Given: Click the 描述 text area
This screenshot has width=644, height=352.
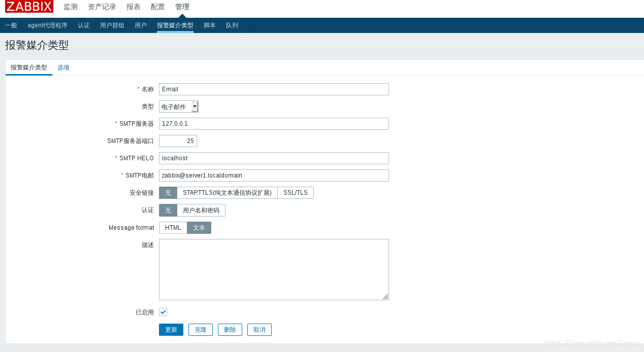Looking at the screenshot, I should coord(274,269).
